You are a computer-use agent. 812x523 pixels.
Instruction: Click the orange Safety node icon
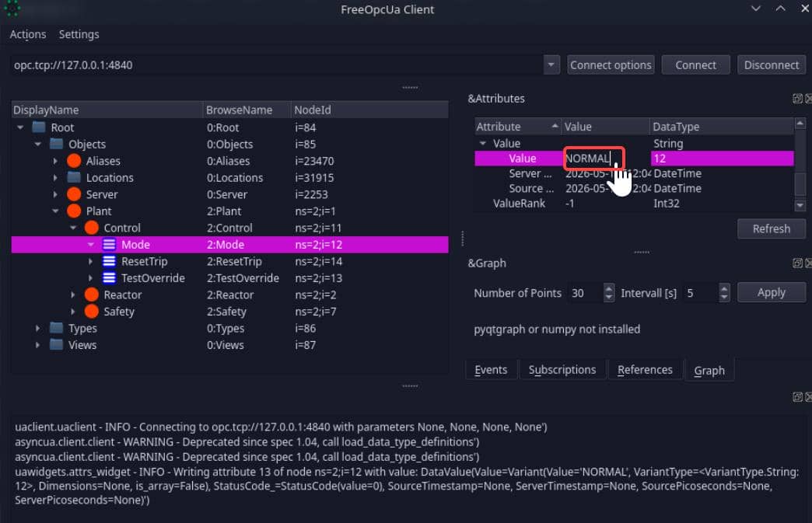(92, 312)
